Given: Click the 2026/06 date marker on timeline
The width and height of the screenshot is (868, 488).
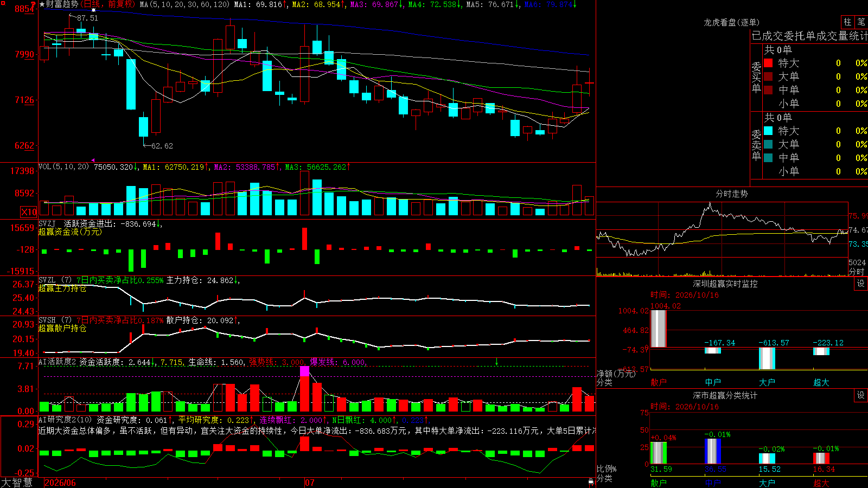Looking at the screenshot, I should 60,483.
